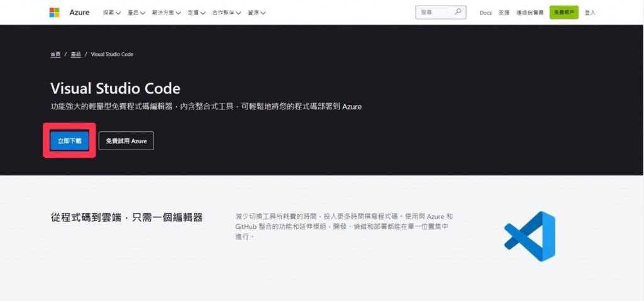Image resolution: width=644 pixels, height=301 pixels.
Task: Open the Docs link
Action: pyautogui.click(x=486, y=13)
